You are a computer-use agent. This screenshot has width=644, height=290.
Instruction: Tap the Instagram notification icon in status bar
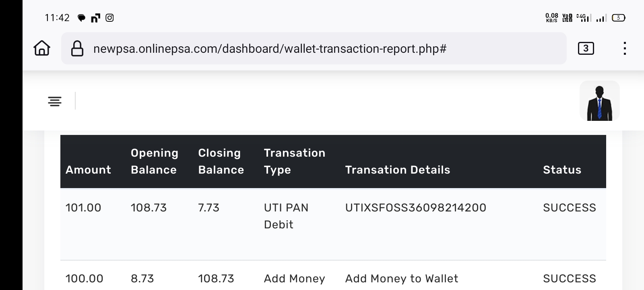coord(109,18)
